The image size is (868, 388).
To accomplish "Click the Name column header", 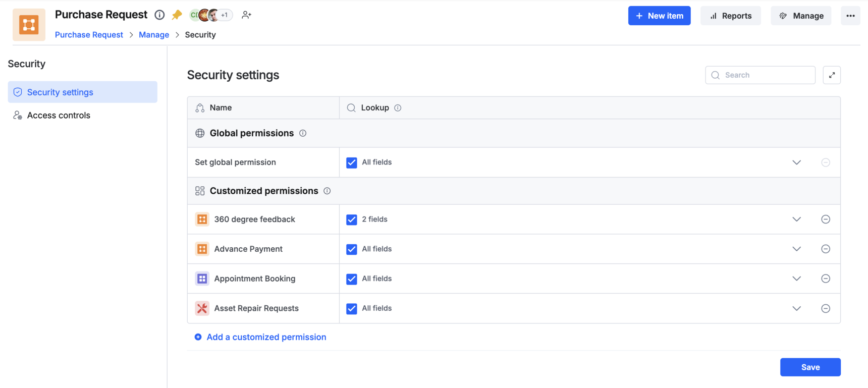I will (263, 108).
